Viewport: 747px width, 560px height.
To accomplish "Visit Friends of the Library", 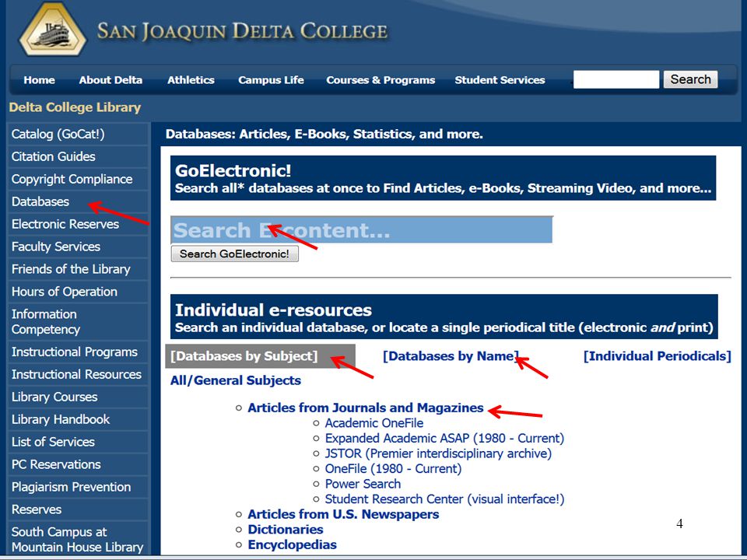I will click(71, 269).
